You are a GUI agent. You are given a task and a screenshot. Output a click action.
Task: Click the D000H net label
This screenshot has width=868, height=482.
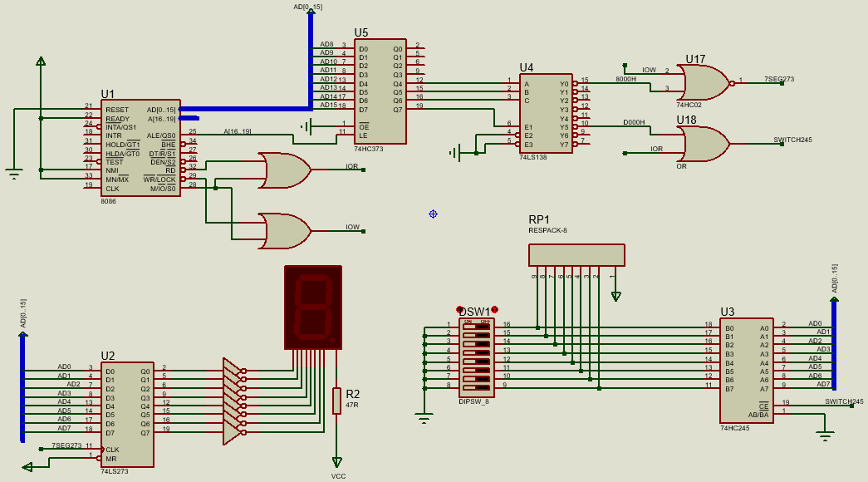tap(634, 122)
